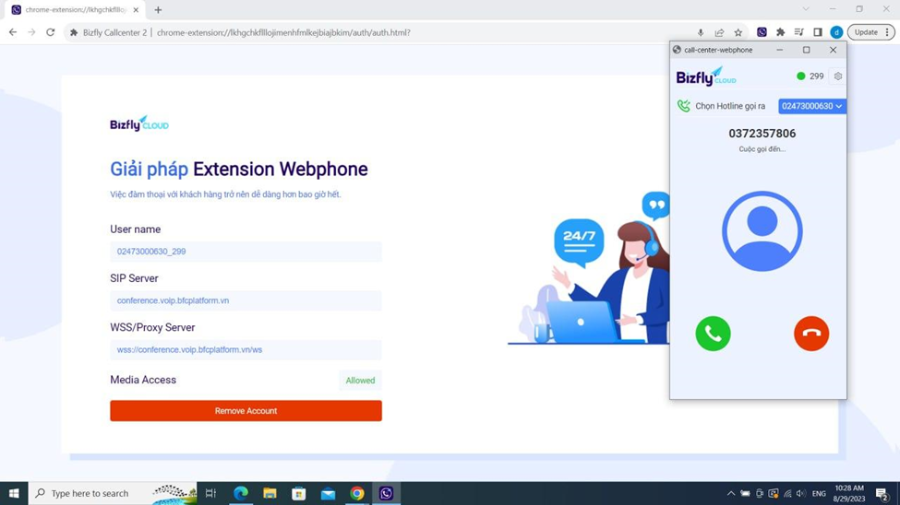Screen dimensions: 900x505
Task: Click the SIP Server field
Action: [246, 301]
